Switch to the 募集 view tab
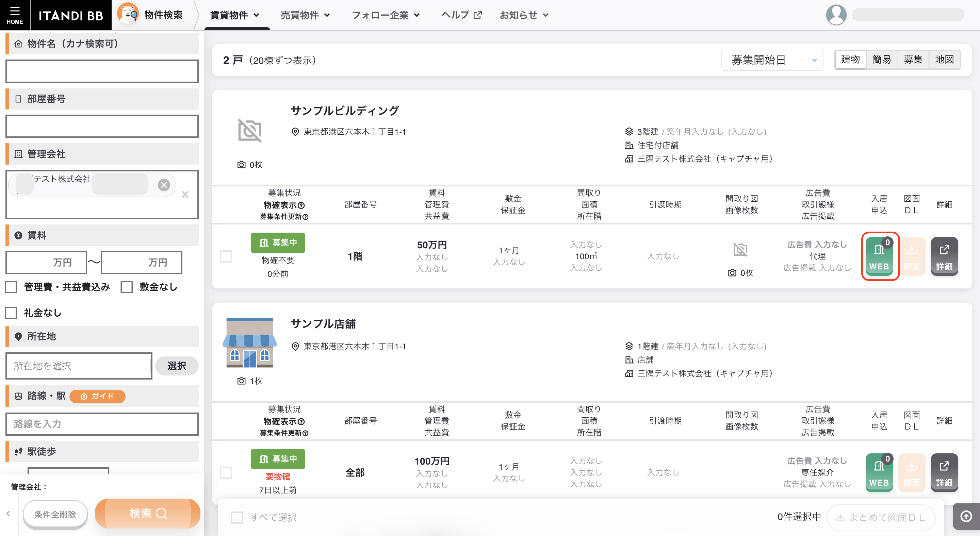 click(x=913, y=60)
